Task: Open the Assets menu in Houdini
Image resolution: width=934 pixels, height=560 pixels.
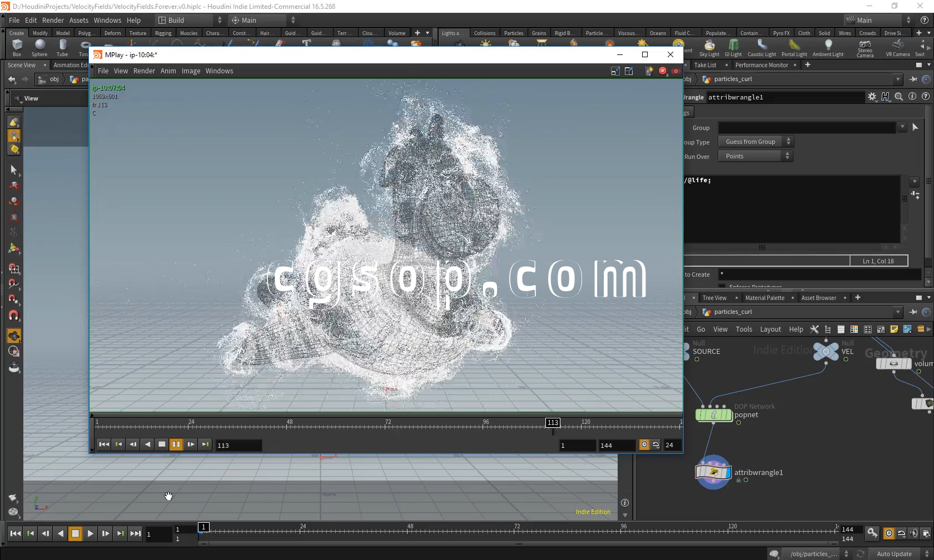Action: point(78,20)
